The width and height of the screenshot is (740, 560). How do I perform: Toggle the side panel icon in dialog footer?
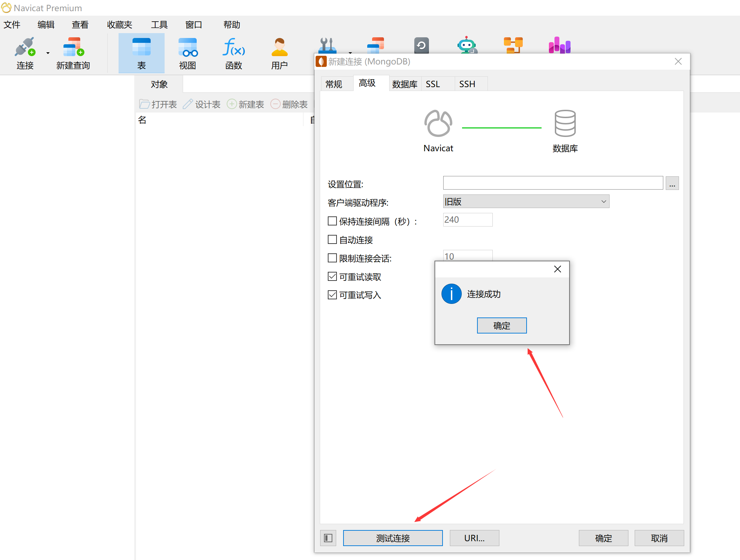coord(328,538)
